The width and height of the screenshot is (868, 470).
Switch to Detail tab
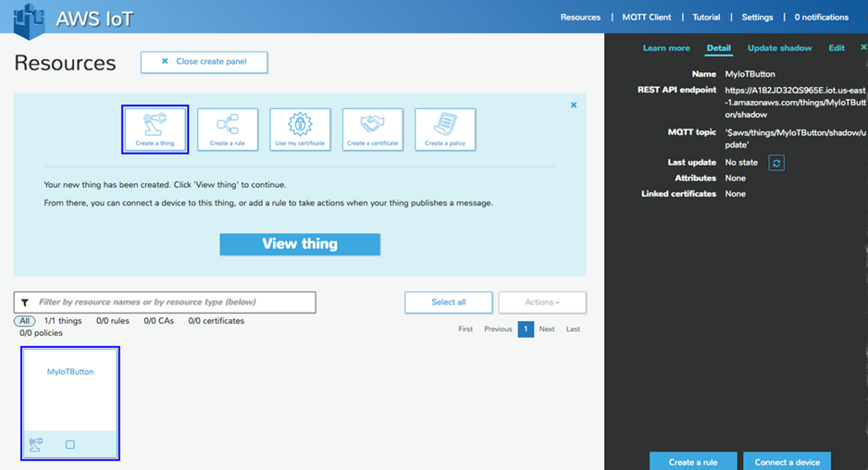coord(718,48)
